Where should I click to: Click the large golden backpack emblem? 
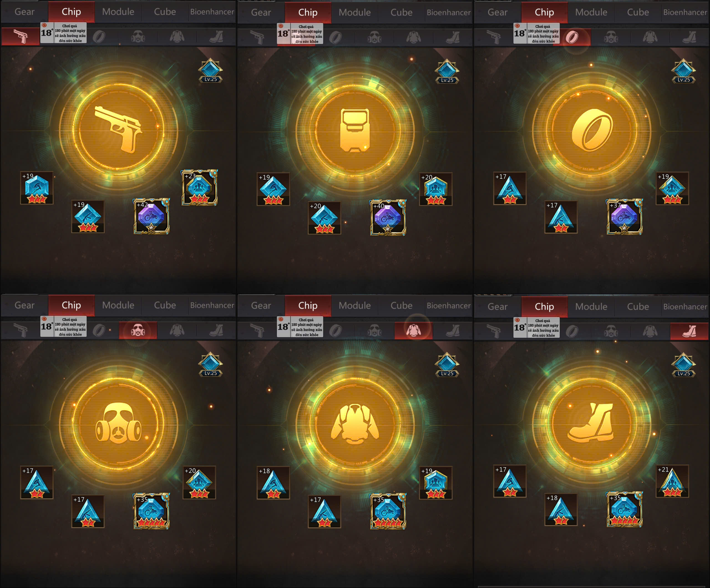point(355,131)
